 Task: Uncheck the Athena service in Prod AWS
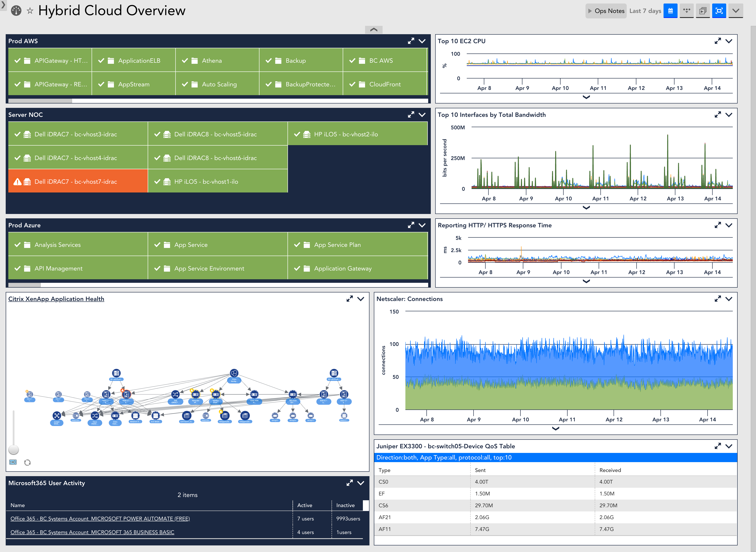pyautogui.click(x=185, y=61)
